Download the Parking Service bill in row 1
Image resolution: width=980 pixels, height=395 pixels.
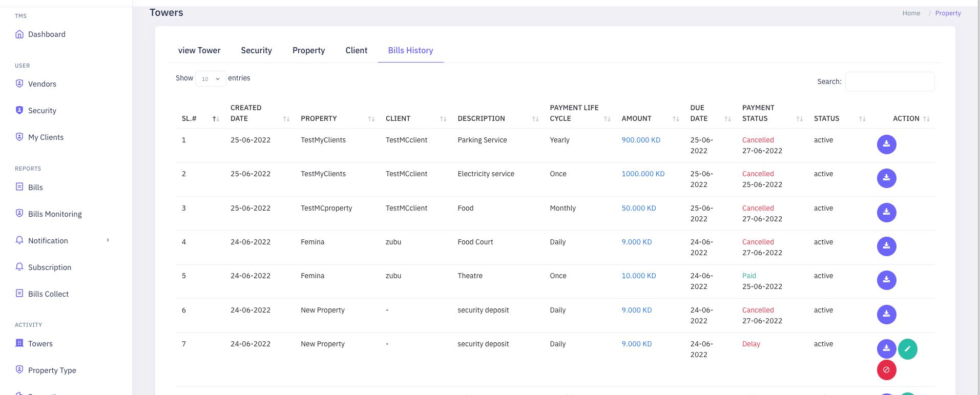[x=886, y=144]
